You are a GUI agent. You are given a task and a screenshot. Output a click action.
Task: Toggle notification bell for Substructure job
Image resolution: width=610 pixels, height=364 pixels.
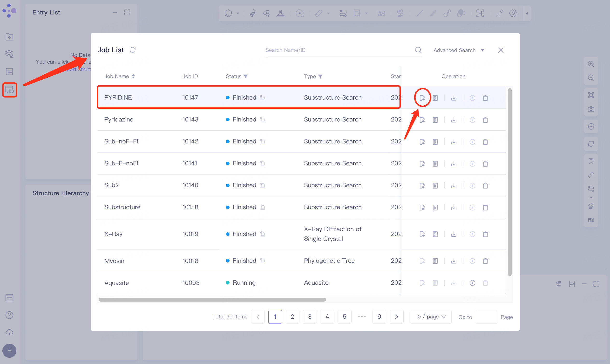(x=263, y=207)
